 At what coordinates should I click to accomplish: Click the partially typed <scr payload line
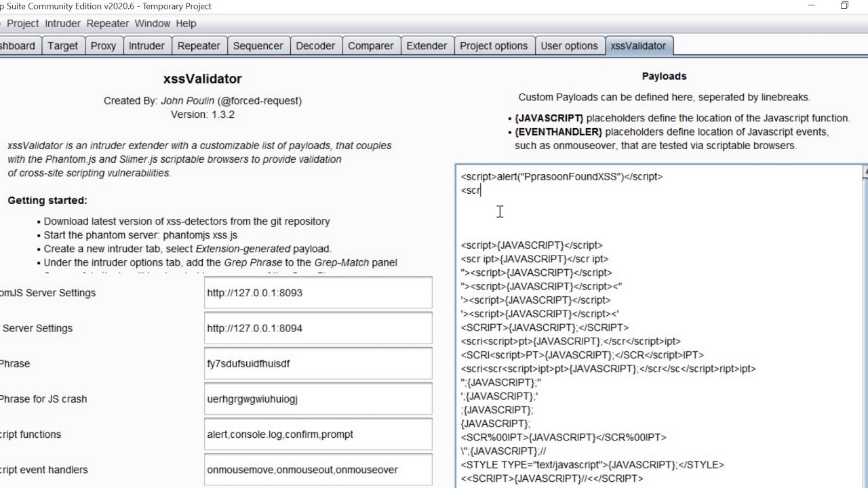click(471, 190)
